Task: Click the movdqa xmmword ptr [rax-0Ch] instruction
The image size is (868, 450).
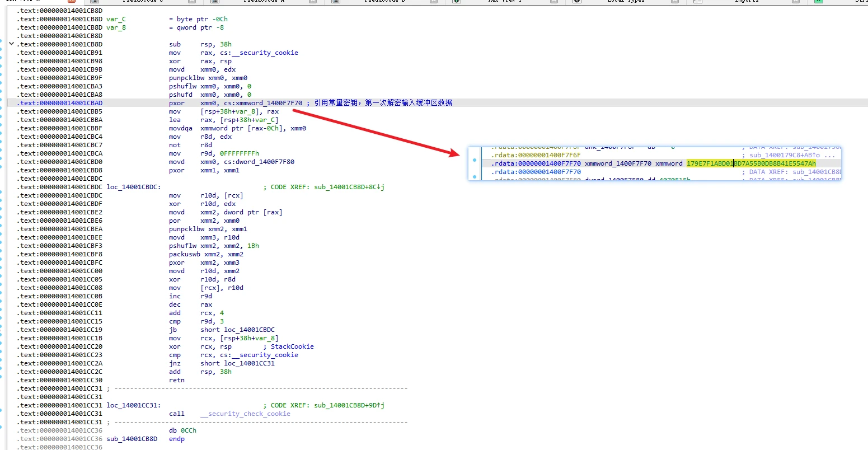Action: pos(237,128)
